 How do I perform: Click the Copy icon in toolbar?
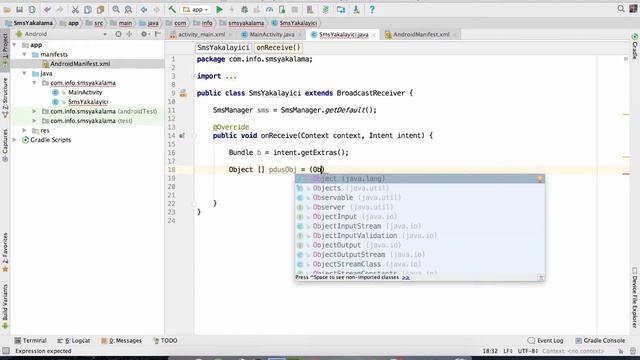88,9
